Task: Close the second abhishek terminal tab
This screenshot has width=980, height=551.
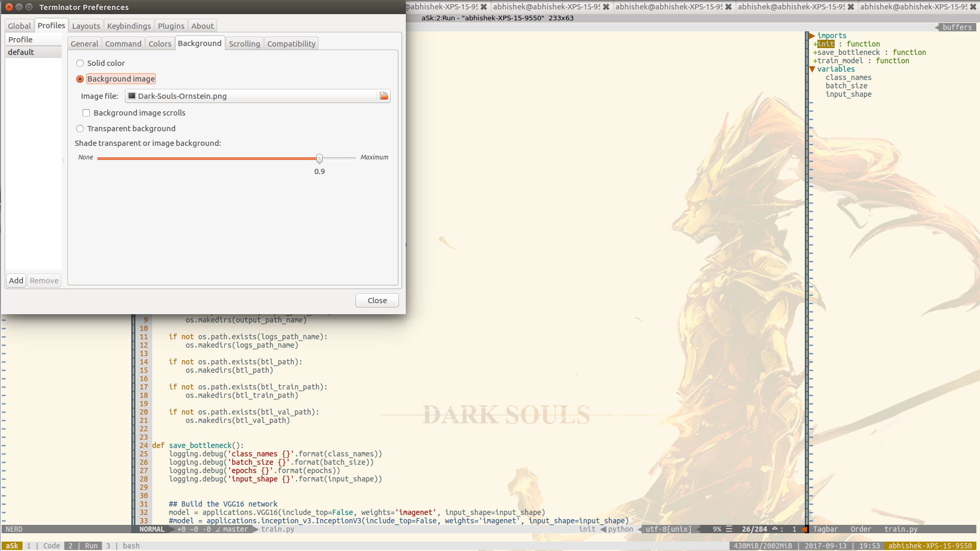Action: [606, 7]
